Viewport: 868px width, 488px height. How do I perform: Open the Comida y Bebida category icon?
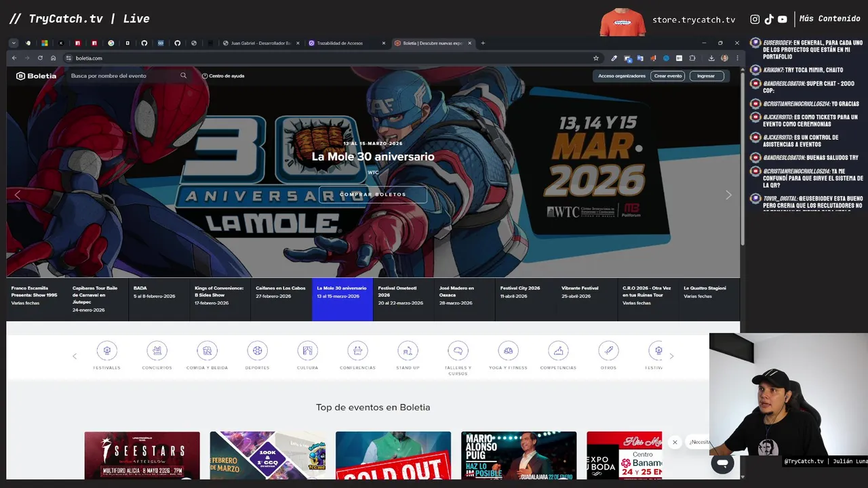coord(207,350)
